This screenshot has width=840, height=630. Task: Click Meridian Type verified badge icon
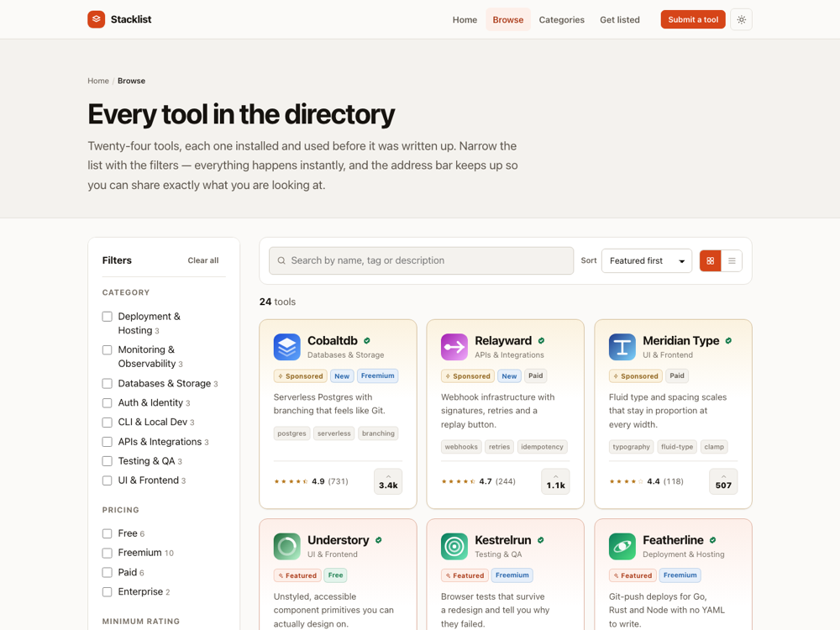(x=728, y=341)
